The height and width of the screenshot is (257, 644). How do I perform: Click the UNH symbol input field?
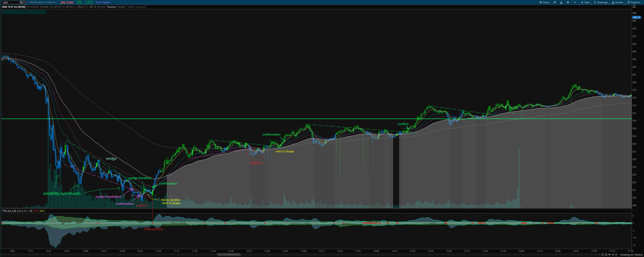pos(10,2)
